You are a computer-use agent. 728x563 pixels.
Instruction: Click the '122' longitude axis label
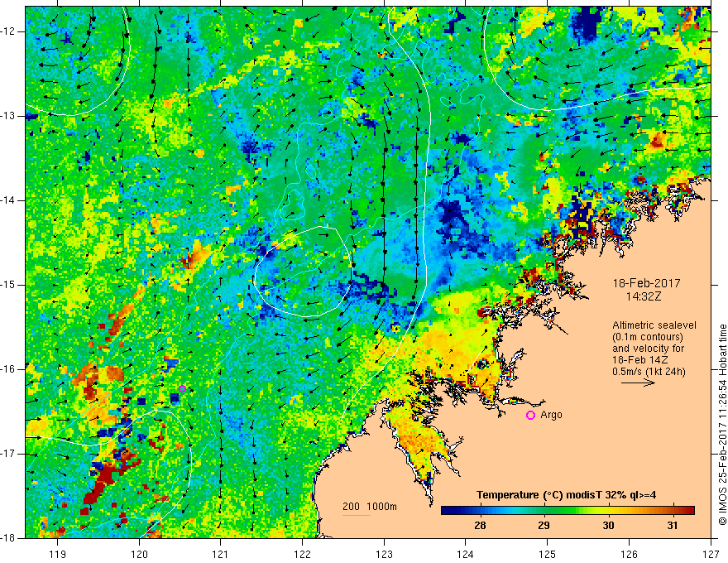pos(302,554)
